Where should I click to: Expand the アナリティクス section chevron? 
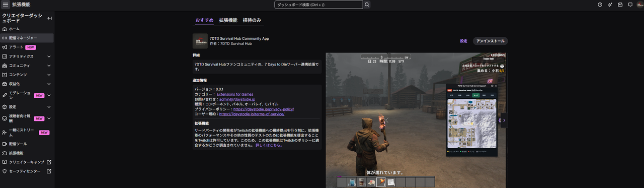[49, 56]
